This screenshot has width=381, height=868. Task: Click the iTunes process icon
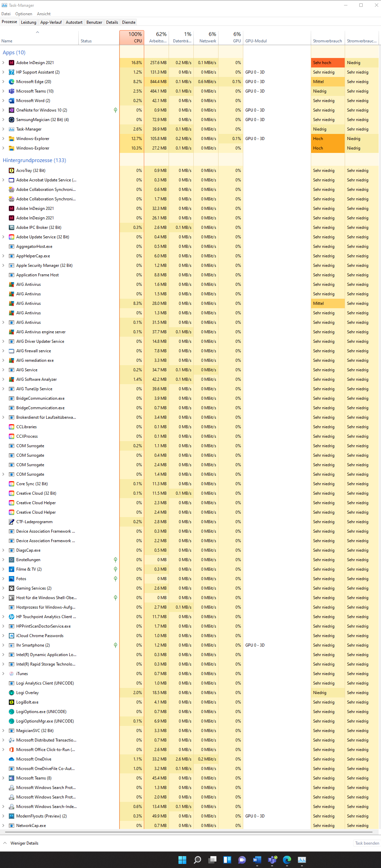pyautogui.click(x=12, y=674)
